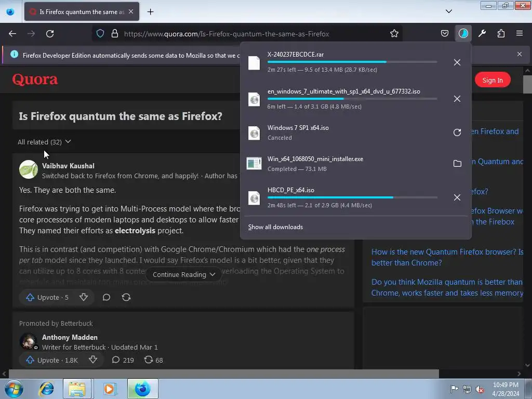Click the taskbar clock showing 10:49 PM
The height and width of the screenshot is (399, 532).
(x=506, y=389)
